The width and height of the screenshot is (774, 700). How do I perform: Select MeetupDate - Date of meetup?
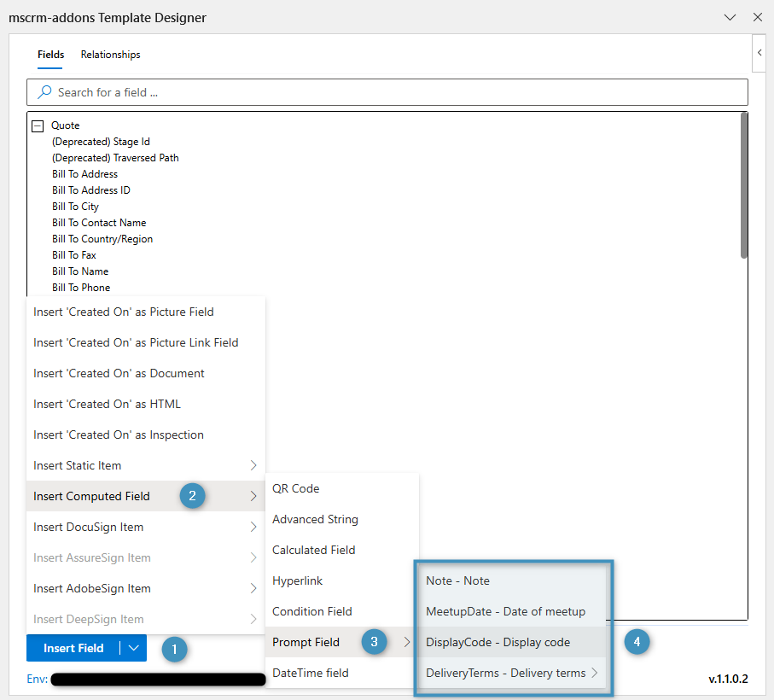pos(505,611)
